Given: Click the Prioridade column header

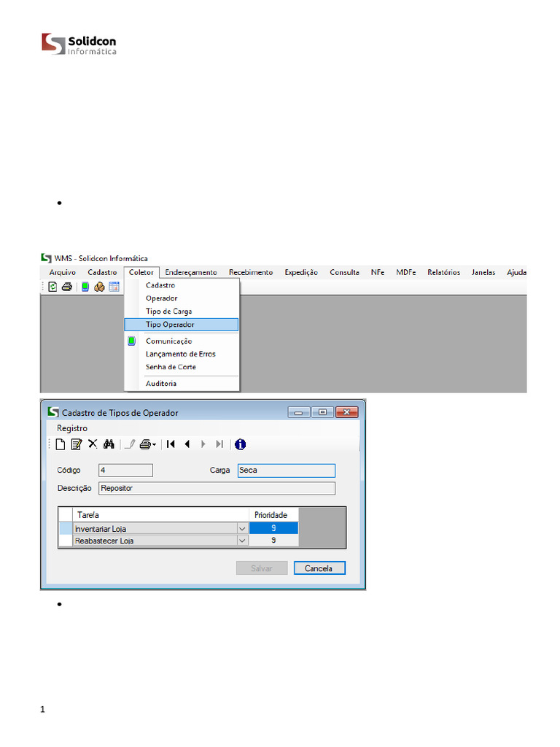Looking at the screenshot, I should [x=274, y=515].
